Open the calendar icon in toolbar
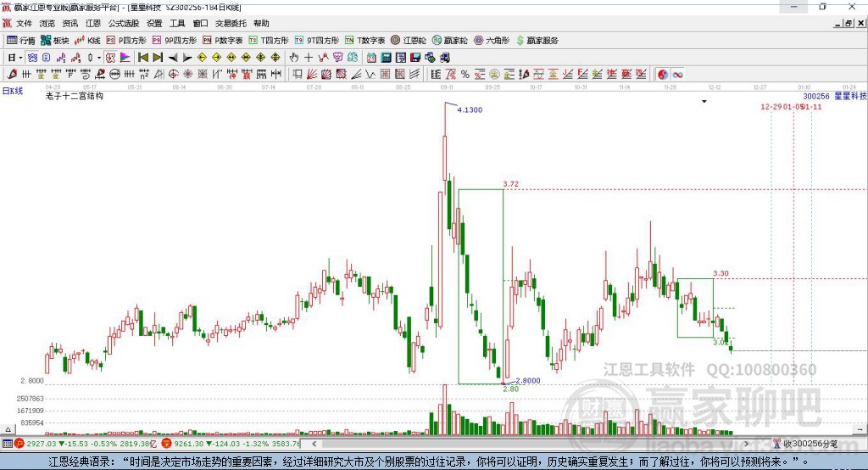This screenshot has height=470, width=868. [371, 58]
